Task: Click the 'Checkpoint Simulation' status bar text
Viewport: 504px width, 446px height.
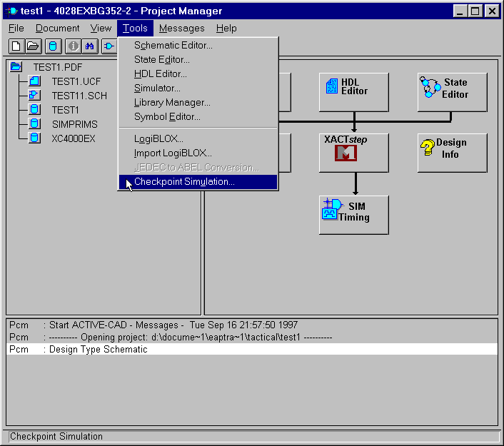Action: [x=56, y=436]
